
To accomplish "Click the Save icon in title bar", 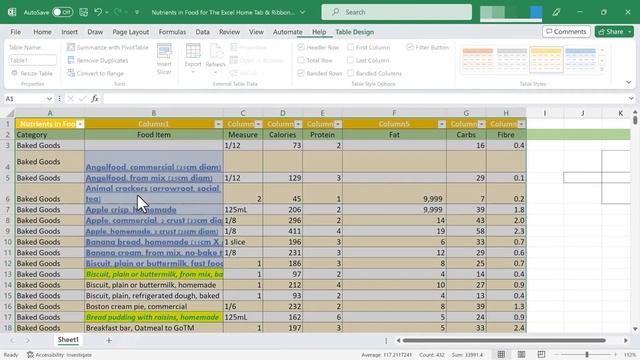I will [84, 12].
